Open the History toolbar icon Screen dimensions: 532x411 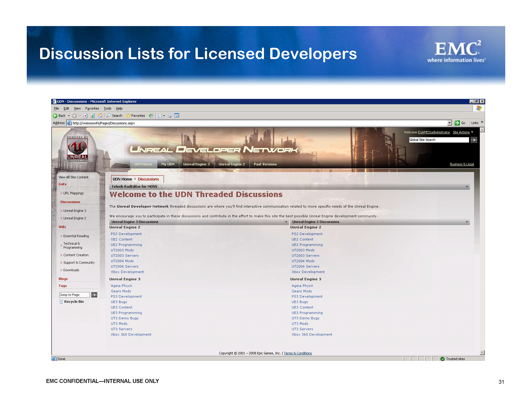pyautogui.click(x=151, y=116)
